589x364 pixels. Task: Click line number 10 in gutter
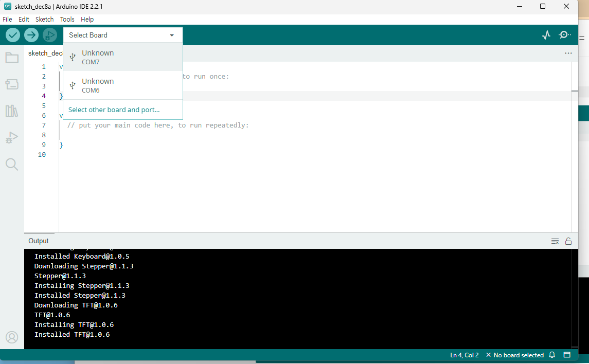click(x=42, y=155)
